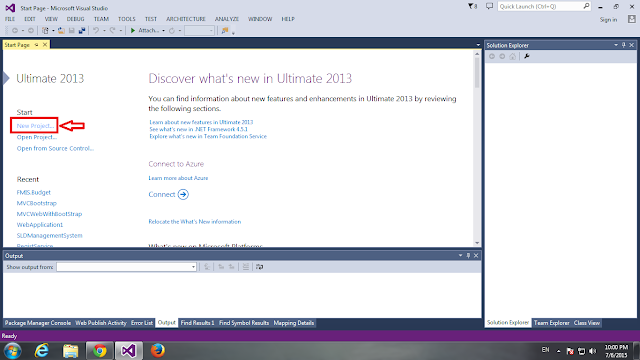Click the Output Clear All icon
The image size is (640, 360).
(245, 267)
